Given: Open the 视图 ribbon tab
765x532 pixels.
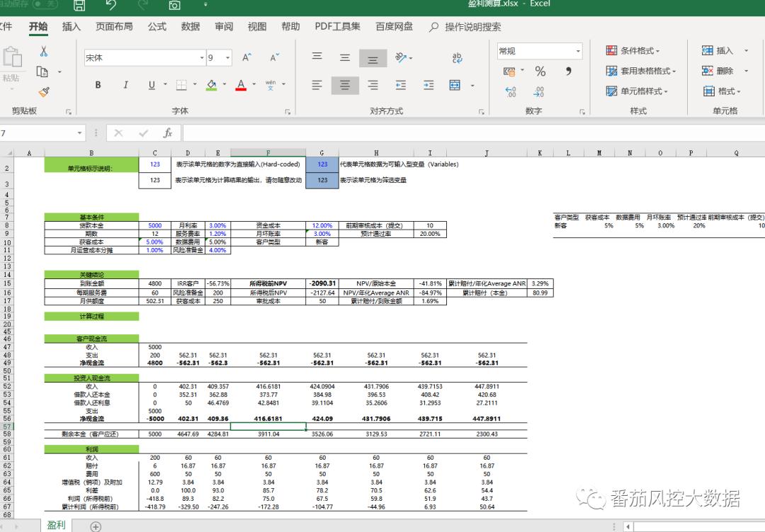Looking at the screenshot, I should tap(257, 27).
